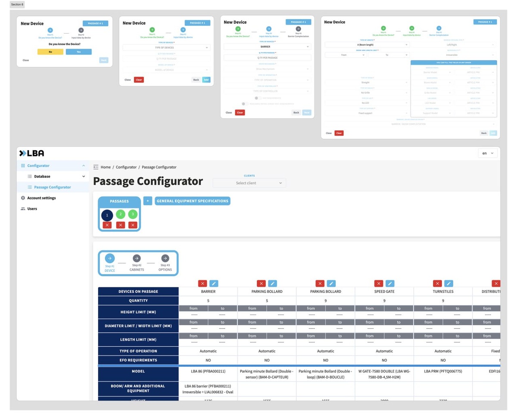Open the Fixed support dropdown

click(x=367, y=113)
